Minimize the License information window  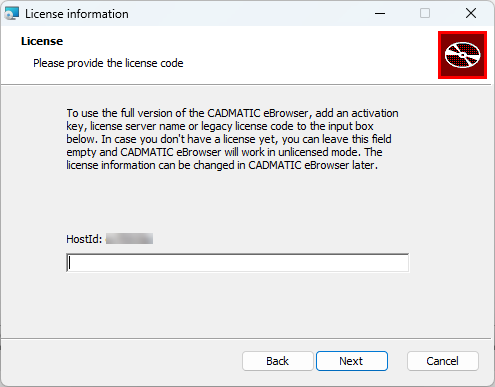coord(380,14)
